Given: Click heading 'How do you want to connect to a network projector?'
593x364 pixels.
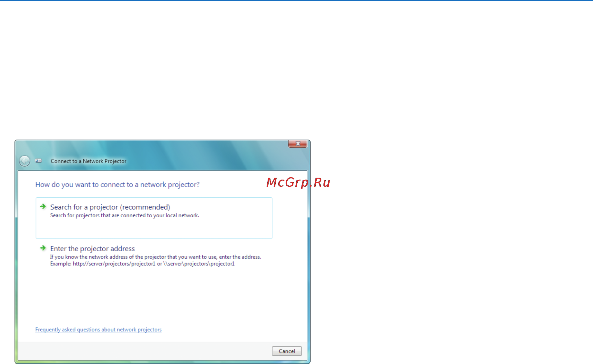Looking at the screenshot, I should point(118,184).
